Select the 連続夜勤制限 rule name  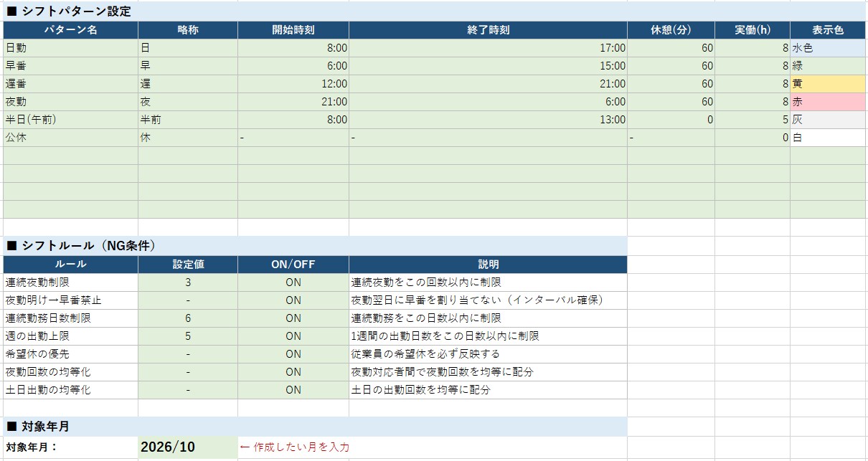pos(70,282)
